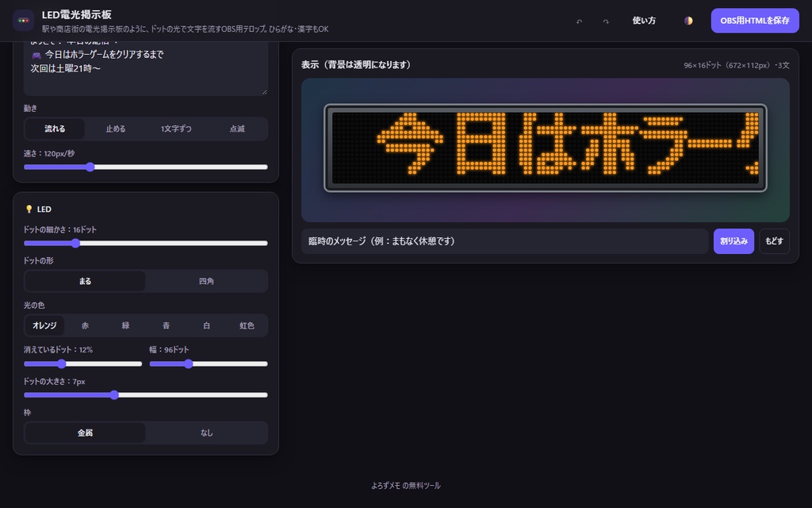Select the 1文字ずつ motion option
Screen dimensions: 812x508
176,129
